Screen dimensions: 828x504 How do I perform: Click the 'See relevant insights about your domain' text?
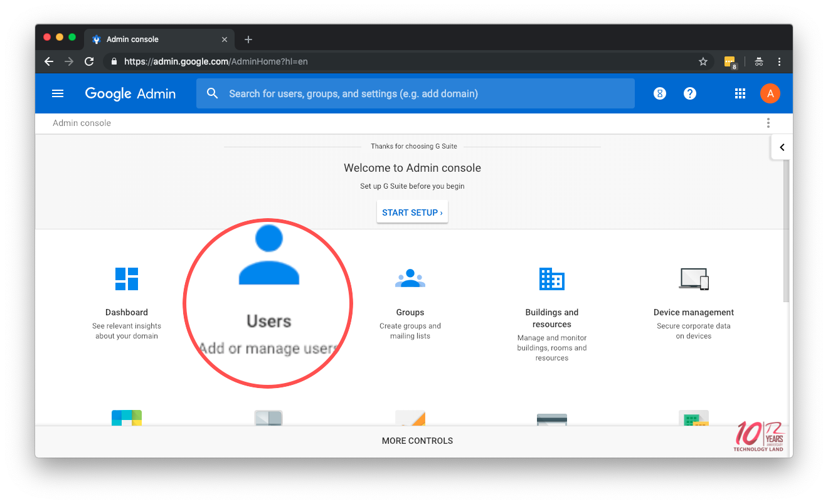point(127,331)
